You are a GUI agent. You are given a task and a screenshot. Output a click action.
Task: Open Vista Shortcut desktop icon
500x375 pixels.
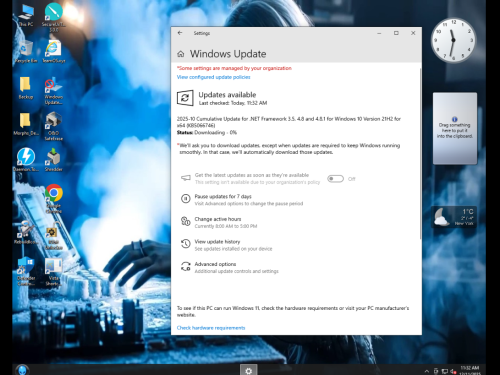(x=54, y=271)
